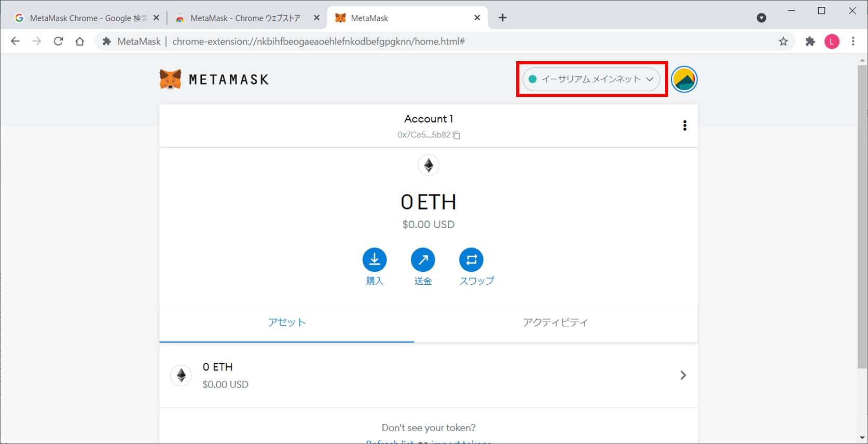Switch to the アセット tab
This screenshot has height=444, width=868.
click(x=287, y=322)
